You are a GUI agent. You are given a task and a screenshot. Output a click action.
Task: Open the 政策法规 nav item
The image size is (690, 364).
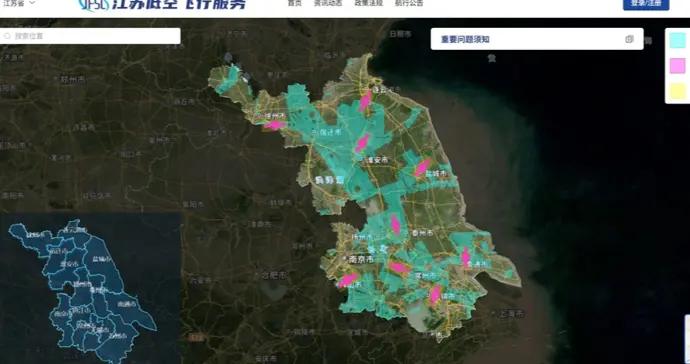(369, 3)
